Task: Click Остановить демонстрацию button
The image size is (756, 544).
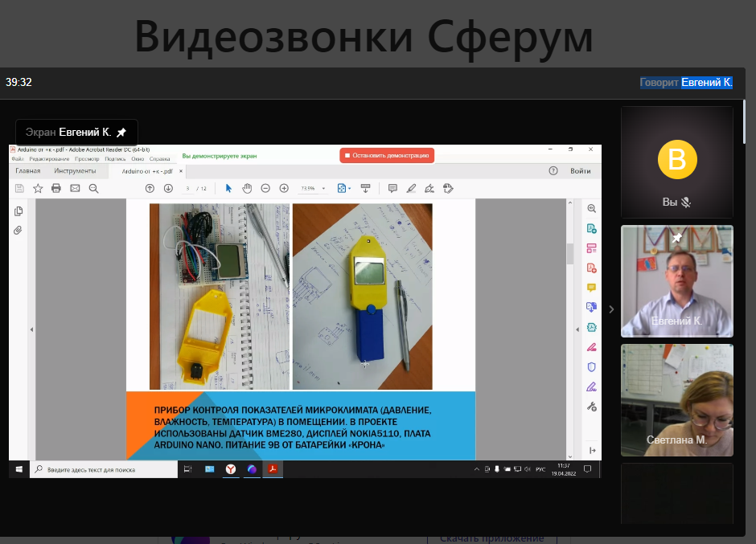Action: (387, 155)
